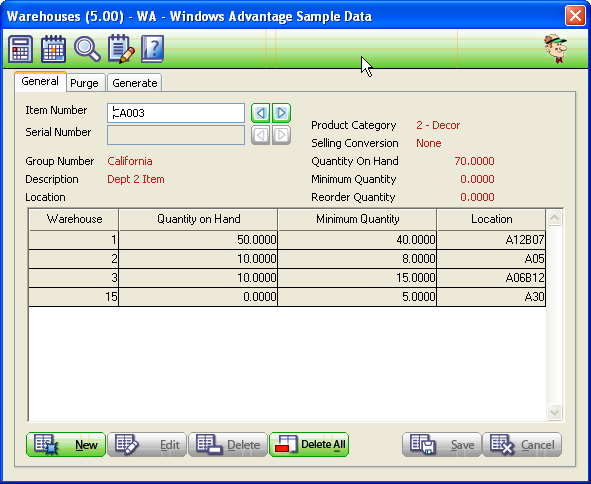Click the 40.0000 minimum quantity cell
This screenshot has width=591, height=484.
click(357, 240)
